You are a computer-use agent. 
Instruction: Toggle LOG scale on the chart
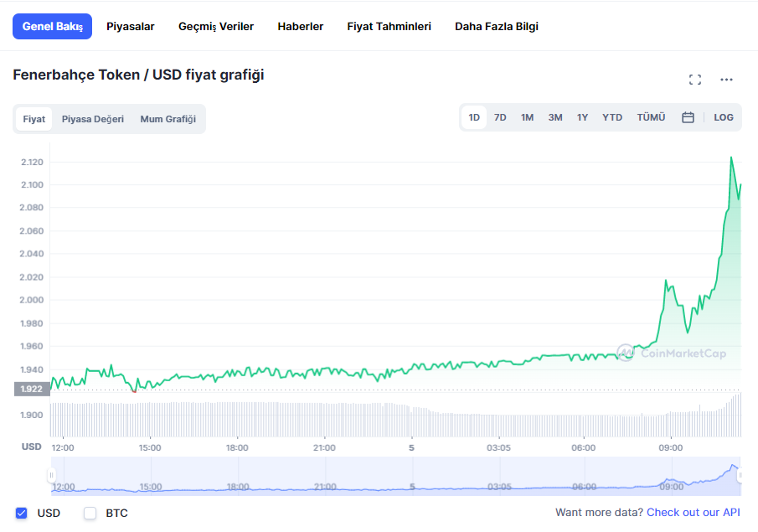tap(723, 117)
